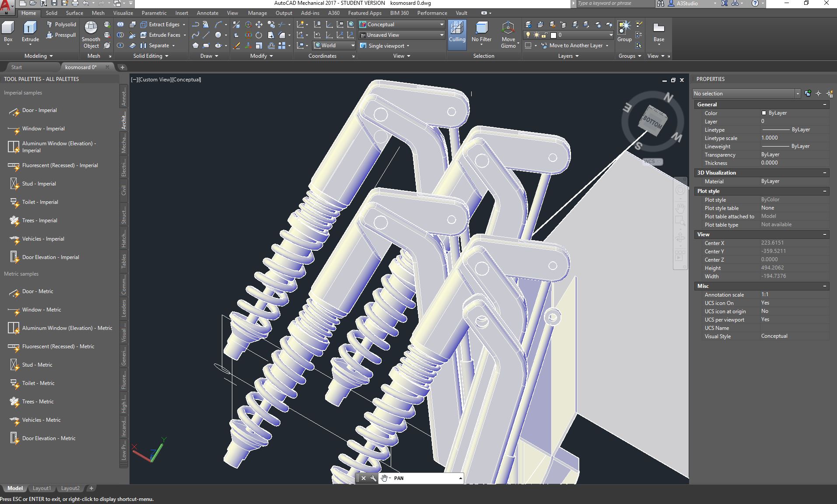Expand the command line history arrow
Screen dimensions: 837x504
coord(460,478)
